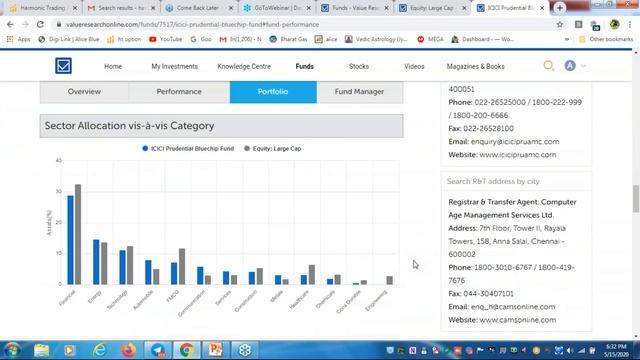Open the media player taskbar icon
The height and width of the screenshot is (360, 640).
(x=70, y=350)
